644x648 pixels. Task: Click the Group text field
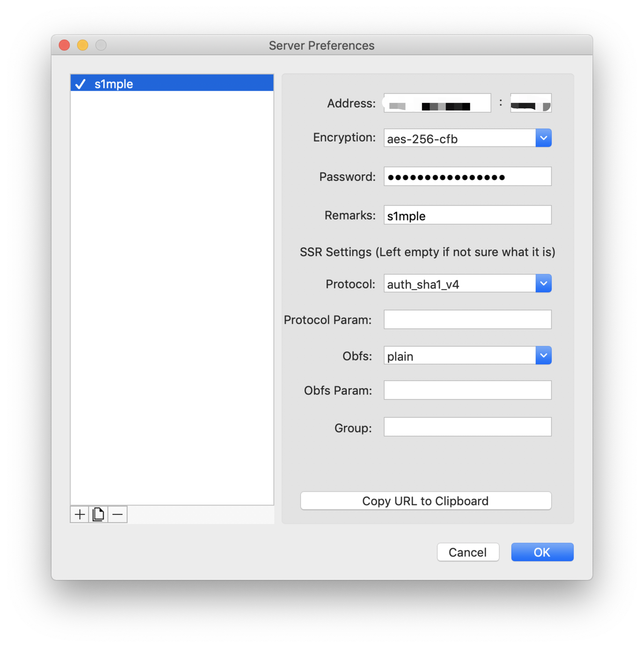(467, 427)
